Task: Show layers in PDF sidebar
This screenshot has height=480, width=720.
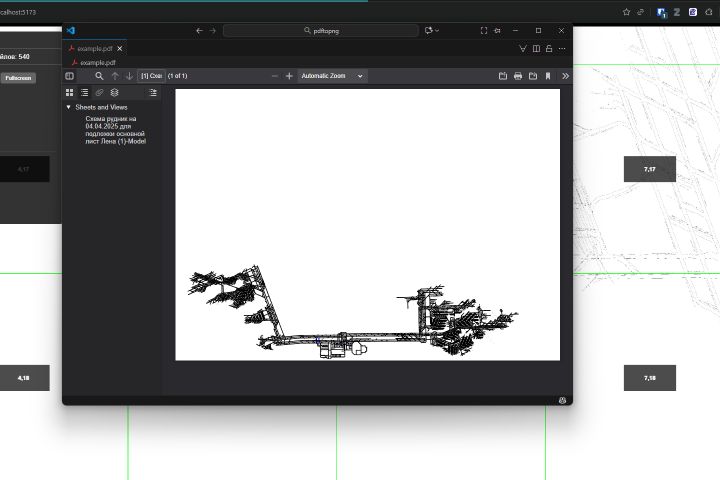Action: click(114, 93)
